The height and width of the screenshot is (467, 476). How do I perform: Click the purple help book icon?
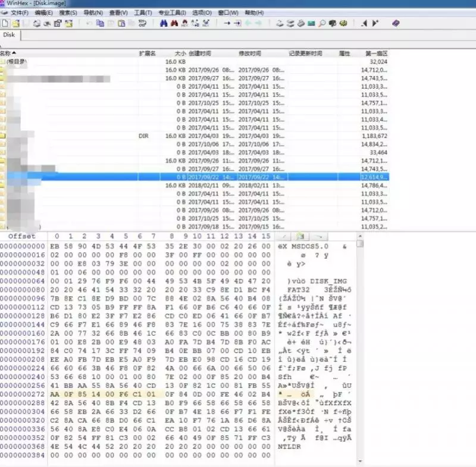point(396,23)
